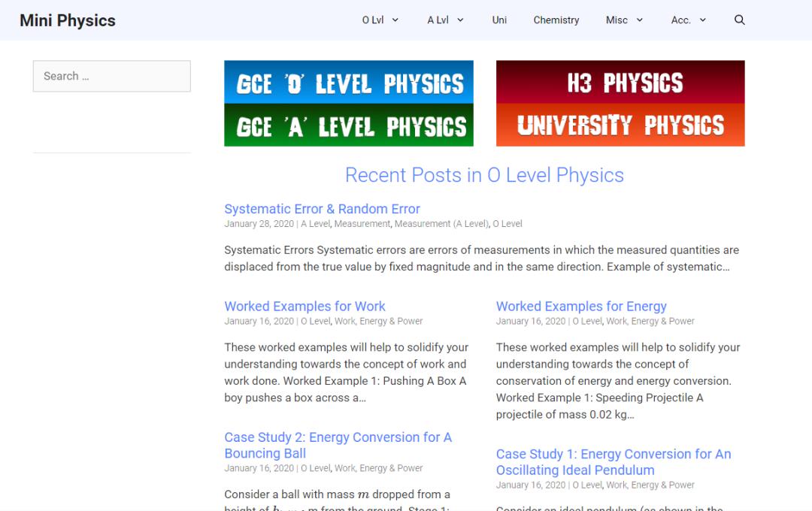Expand the O Lvl navigation dropdown
This screenshot has width=812, height=511.
[x=380, y=20]
